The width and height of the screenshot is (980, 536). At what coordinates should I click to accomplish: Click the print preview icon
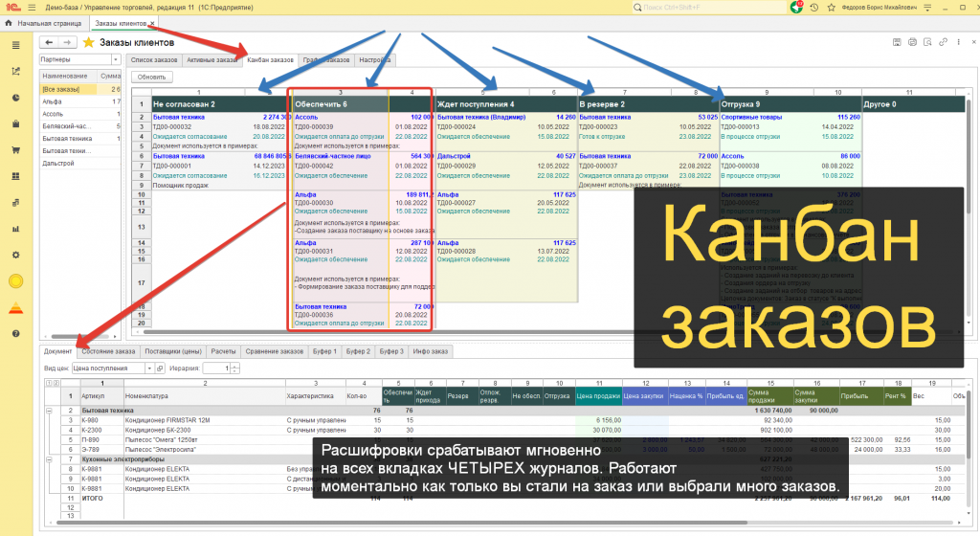pyautogui.click(x=927, y=42)
